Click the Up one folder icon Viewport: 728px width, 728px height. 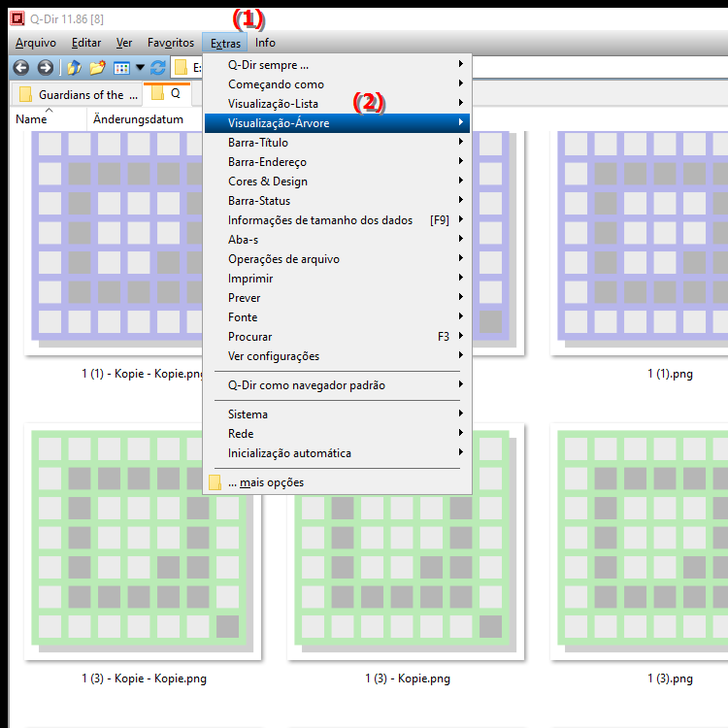tap(74, 68)
